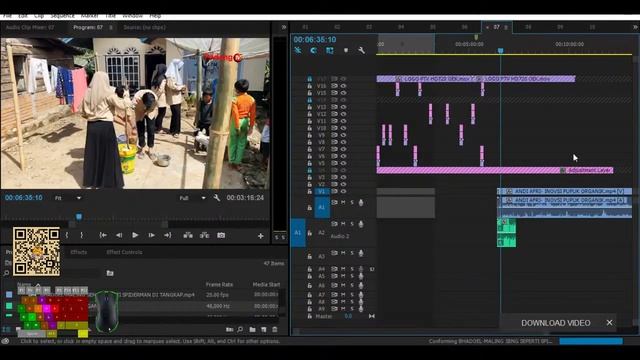Jump to In point in Program monitor
The image size is (640, 360).
(103, 235)
